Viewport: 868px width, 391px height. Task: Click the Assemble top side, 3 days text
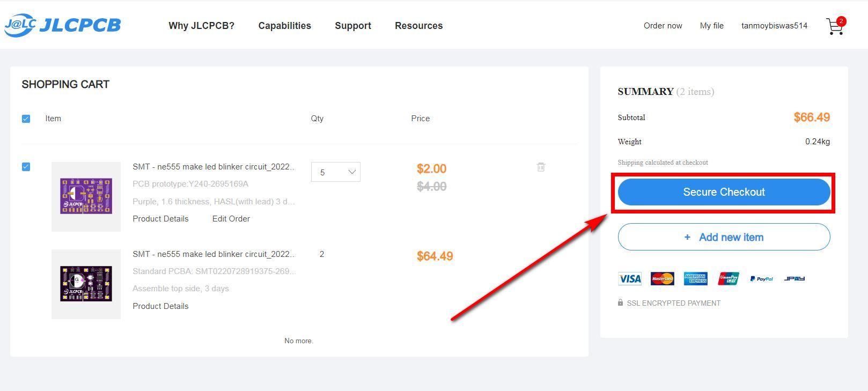pyautogui.click(x=181, y=289)
